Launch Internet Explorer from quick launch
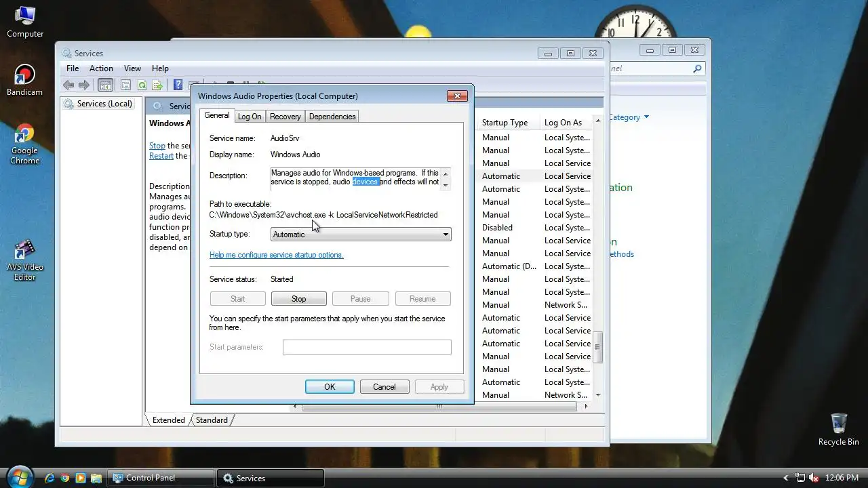This screenshot has width=868, height=488. (50, 478)
